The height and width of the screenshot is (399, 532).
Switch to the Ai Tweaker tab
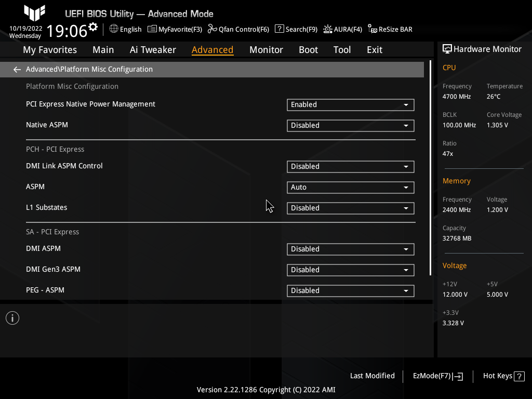tap(153, 49)
